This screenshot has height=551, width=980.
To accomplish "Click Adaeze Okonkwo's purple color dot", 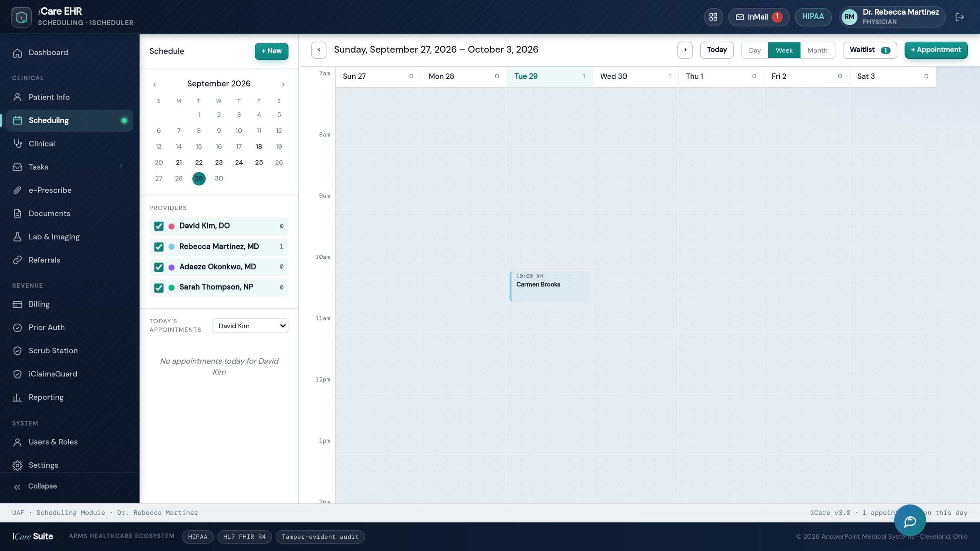I will pyautogui.click(x=171, y=267).
